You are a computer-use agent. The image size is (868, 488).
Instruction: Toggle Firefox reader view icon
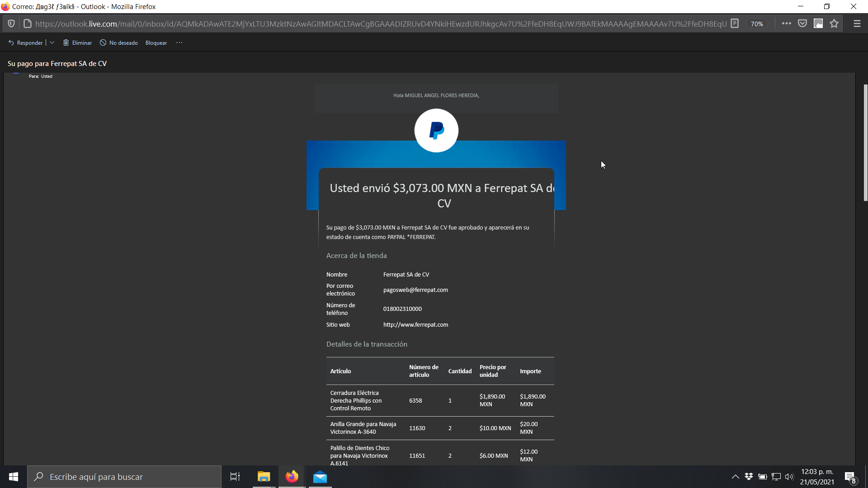tap(735, 23)
